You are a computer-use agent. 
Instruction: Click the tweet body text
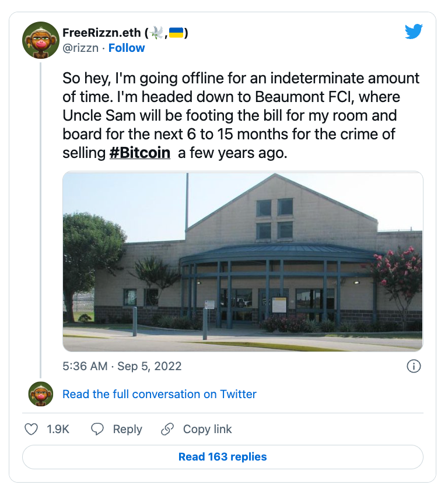click(x=241, y=115)
